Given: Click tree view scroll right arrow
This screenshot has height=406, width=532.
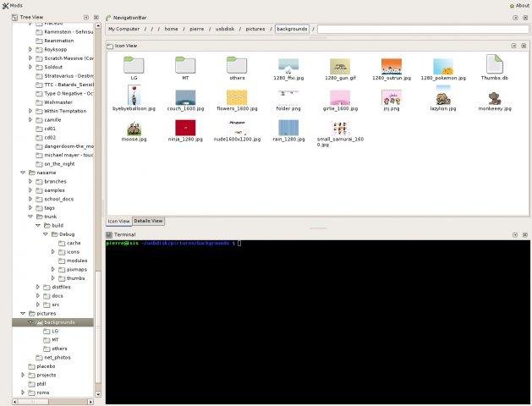Looking at the screenshot, I should (x=90, y=402).
